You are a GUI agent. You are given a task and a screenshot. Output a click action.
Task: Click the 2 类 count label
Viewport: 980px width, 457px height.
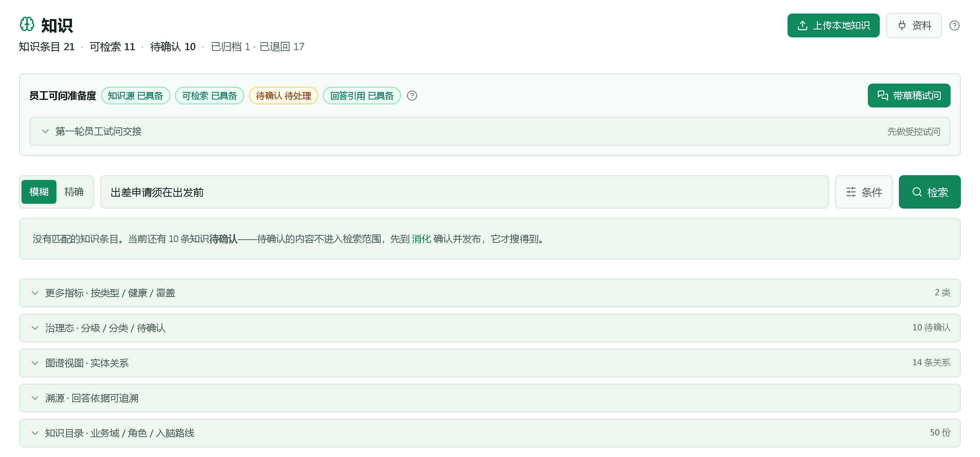[943, 292]
